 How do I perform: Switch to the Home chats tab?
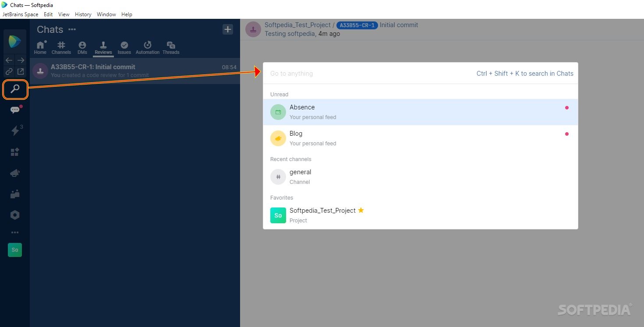(40, 48)
